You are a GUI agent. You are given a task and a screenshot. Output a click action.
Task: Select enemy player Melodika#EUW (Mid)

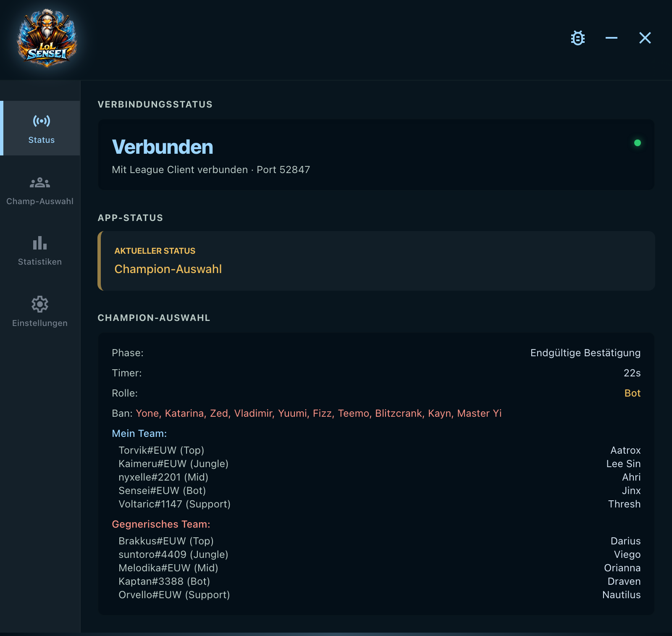(168, 568)
